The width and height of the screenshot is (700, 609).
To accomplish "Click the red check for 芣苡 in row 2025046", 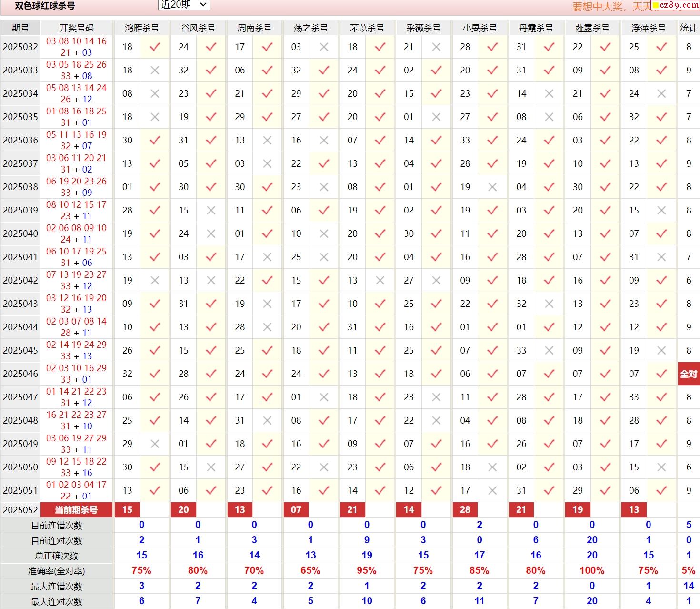I will [x=380, y=374].
